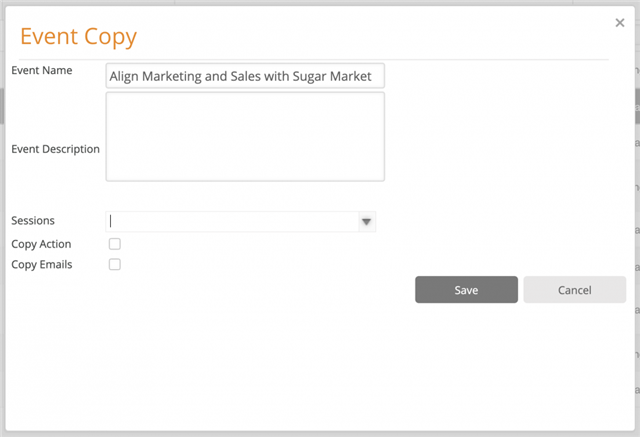This screenshot has width=640, height=437.
Task: Click the word 'Align' in Event Name field
Action: [x=124, y=76]
